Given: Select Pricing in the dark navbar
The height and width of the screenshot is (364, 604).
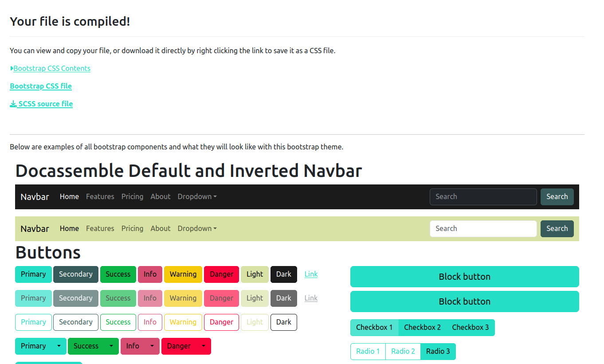Looking at the screenshot, I should [x=132, y=196].
